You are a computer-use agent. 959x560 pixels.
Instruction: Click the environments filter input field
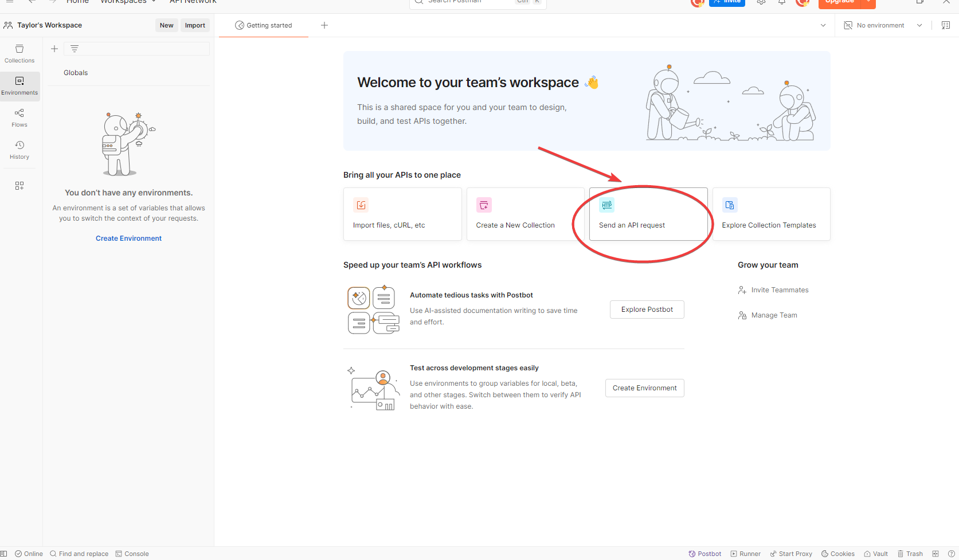click(136, 49)
